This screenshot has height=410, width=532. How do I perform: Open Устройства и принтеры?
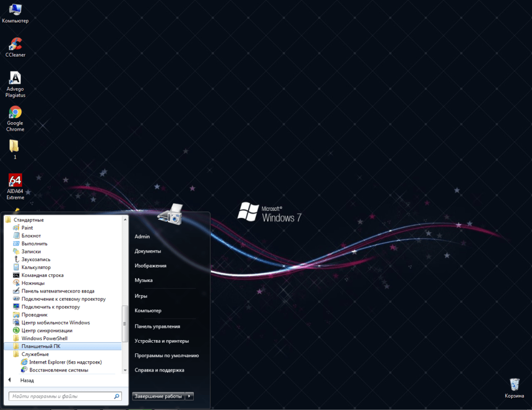[161, 341]
